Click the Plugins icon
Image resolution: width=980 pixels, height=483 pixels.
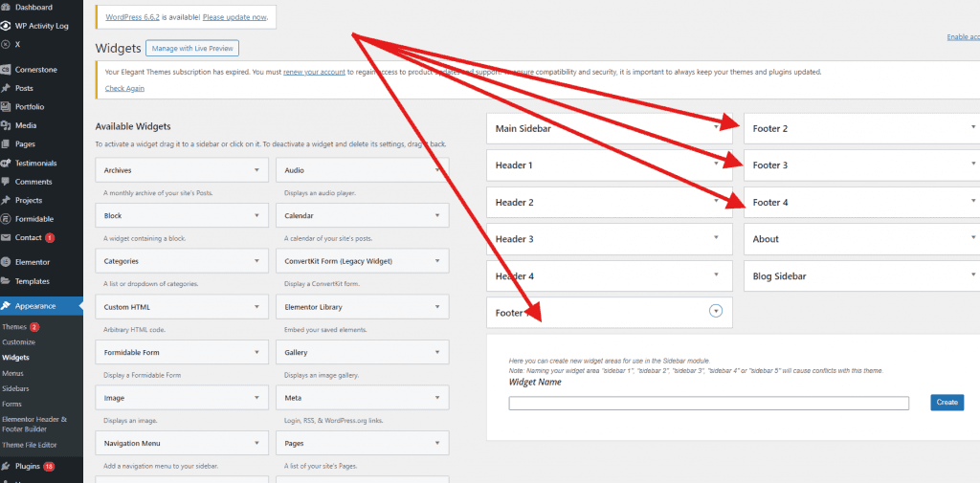click(6, 466)
